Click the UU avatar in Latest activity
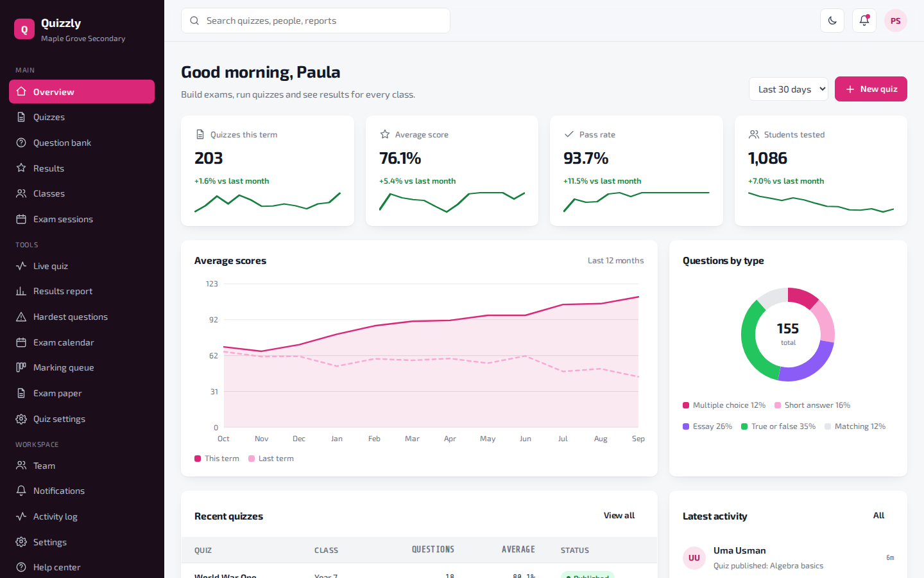Screen dimensions: 924x578 click(694, 558)
